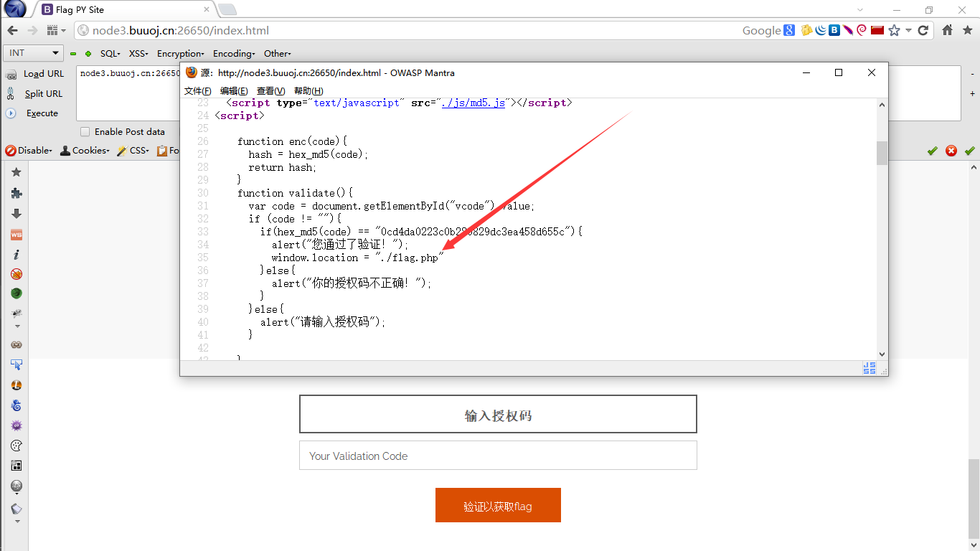Click the yellow puzzle addon icon in address bar
Screen dimensions: 980x551
pyautogui.click(x=807, y=30)
